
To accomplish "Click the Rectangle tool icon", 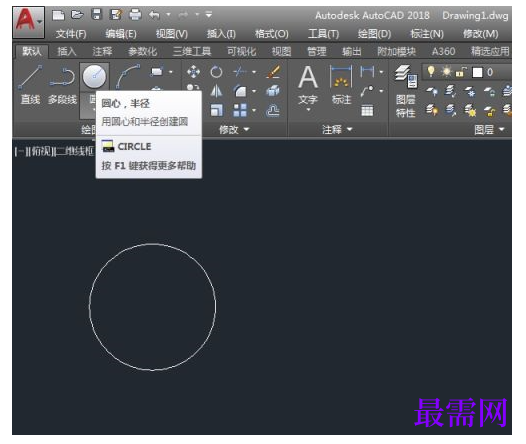I will point(156,71).
